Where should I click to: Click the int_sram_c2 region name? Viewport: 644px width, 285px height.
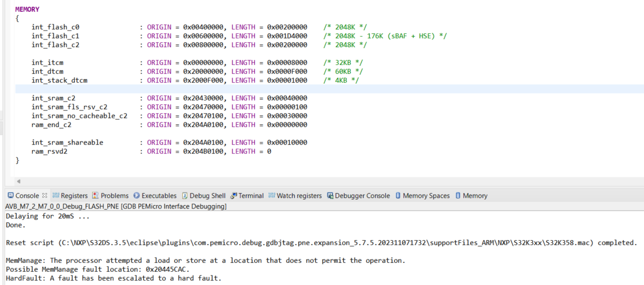[x=53, y=98]
